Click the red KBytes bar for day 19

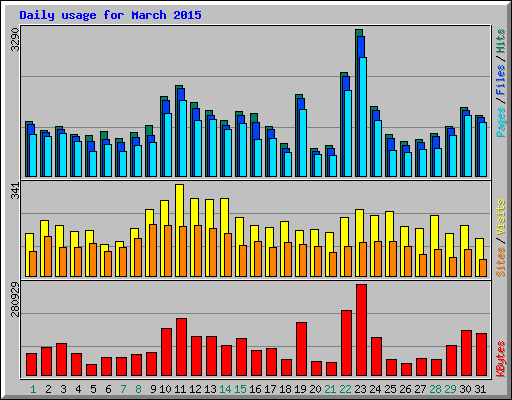click(x=301, y=349)
